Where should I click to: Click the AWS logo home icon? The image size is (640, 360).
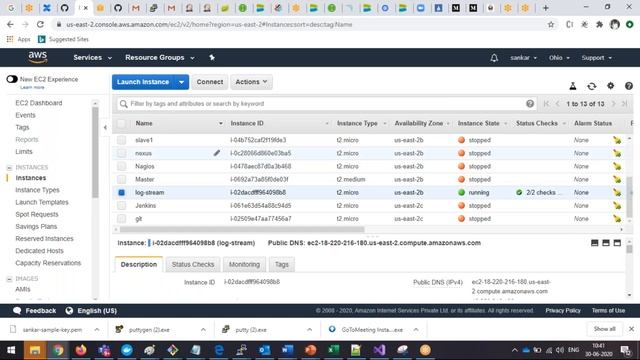pos(38,58)
